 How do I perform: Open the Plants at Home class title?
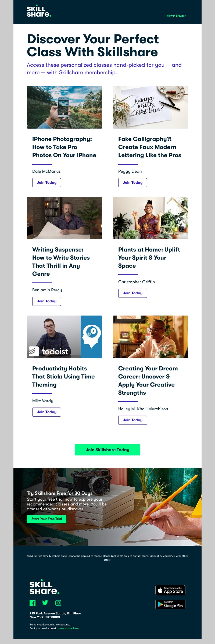(x=149, y=258)
